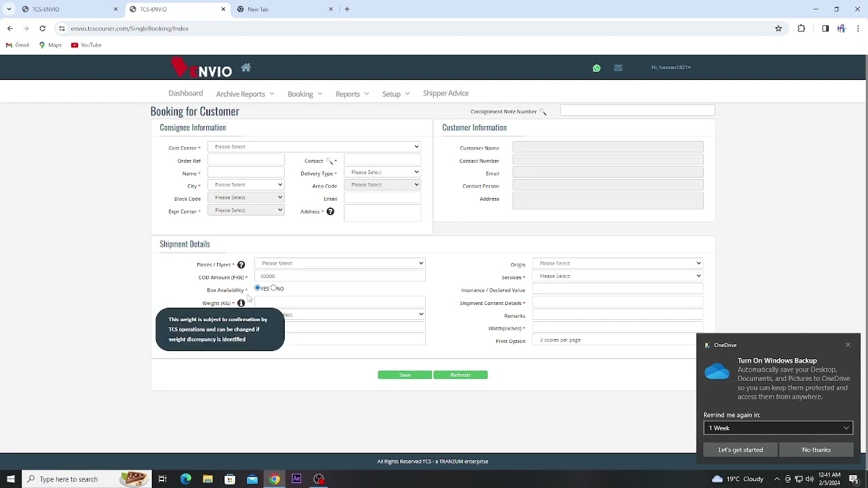This screenshot has height=488, width=868.
Task: Open Microsoft Edge from taskbar
Action: coord(185,479)
